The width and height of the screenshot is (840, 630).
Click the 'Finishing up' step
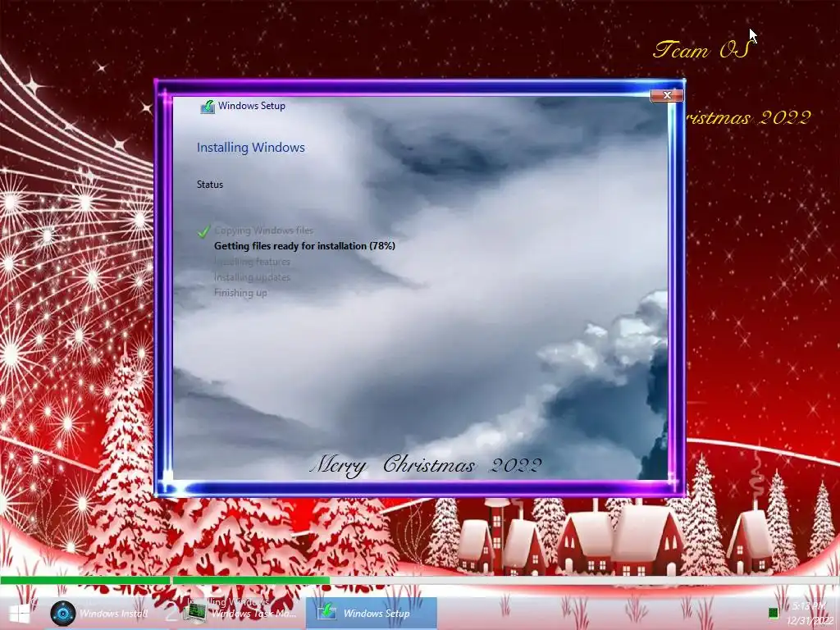point(240,293)
